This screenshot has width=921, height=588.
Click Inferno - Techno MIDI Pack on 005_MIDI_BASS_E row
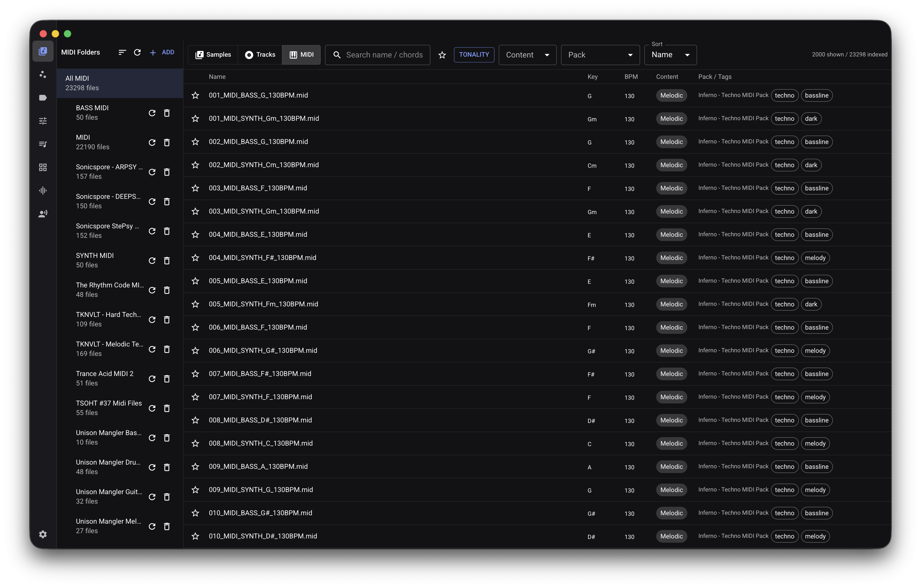tap(733, 281)
